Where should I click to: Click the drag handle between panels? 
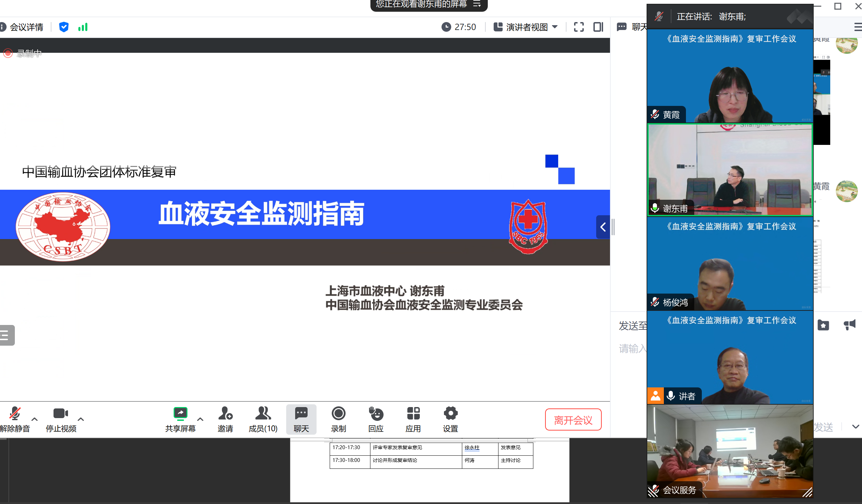(613, 227)
